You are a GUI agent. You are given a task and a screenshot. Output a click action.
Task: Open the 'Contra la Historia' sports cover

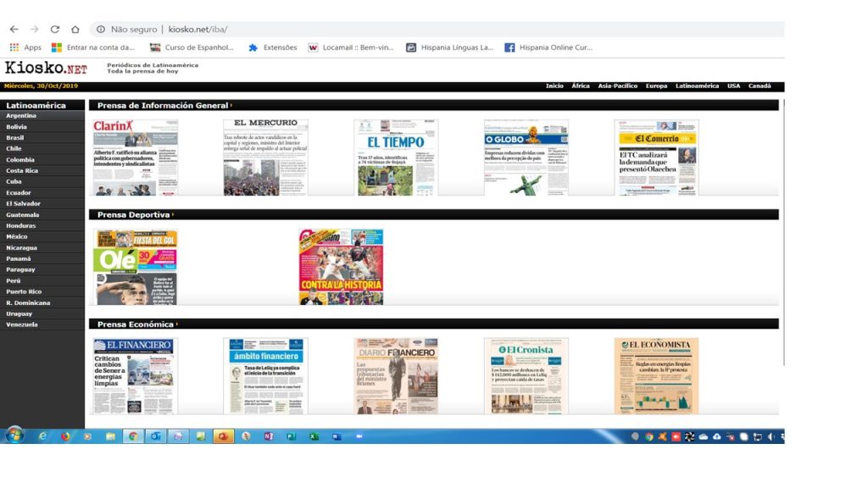(341, 267)
